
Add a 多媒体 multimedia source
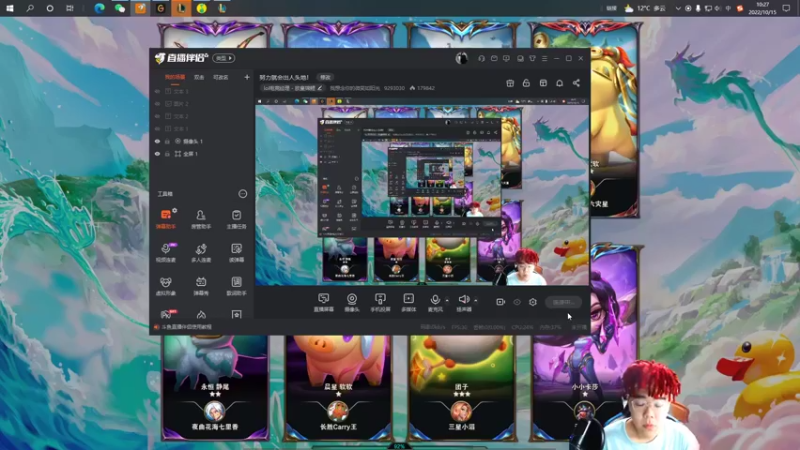click(409, 302)
